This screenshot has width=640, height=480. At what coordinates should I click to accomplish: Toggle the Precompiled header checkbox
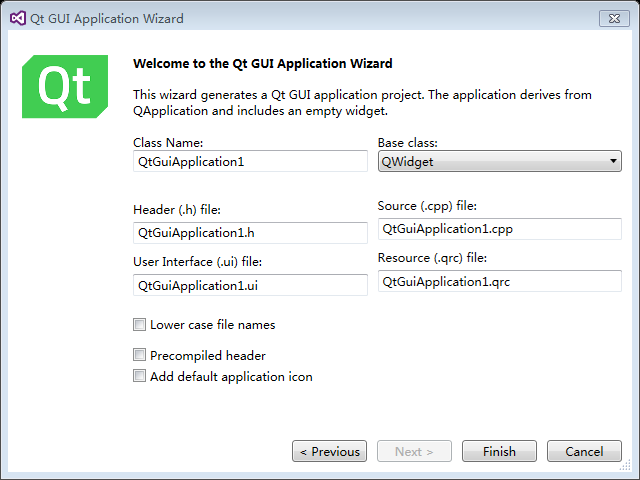point(139,355)
